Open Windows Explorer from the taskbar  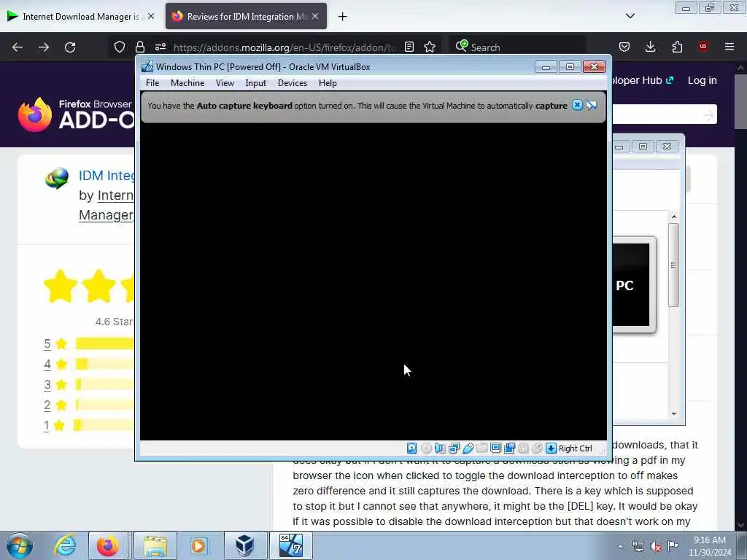click(x=155, y=545)
